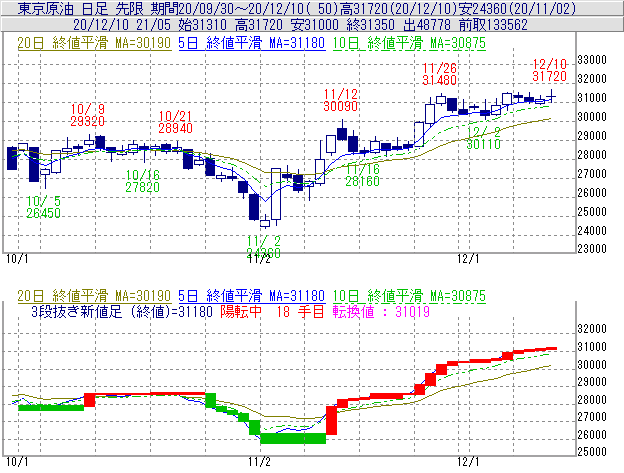Screen dimensions: 624x473
Task: Click the 12/1 date marker on lower chart
Action: coord(468,462)
